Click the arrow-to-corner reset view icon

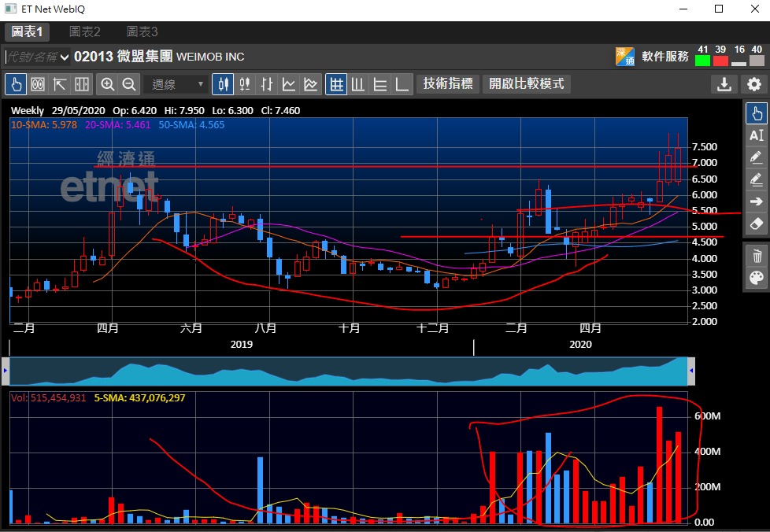point(59,84)
